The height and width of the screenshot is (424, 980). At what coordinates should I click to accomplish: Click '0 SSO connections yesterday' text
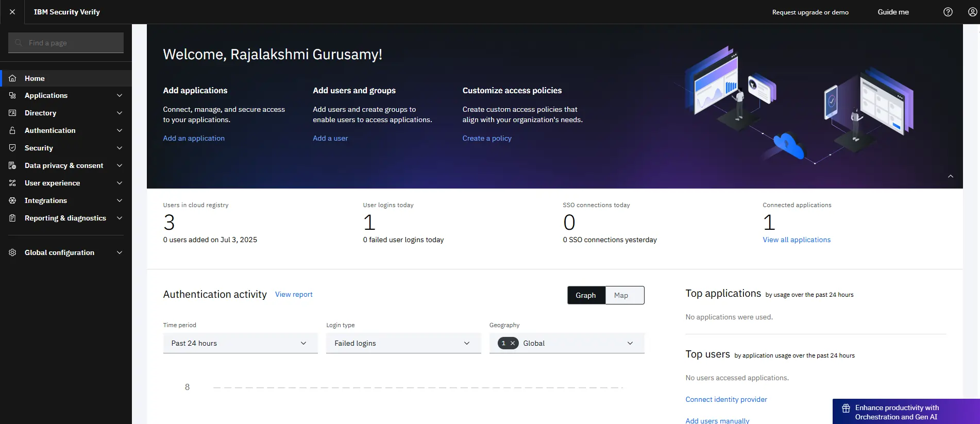click(610, 240)
